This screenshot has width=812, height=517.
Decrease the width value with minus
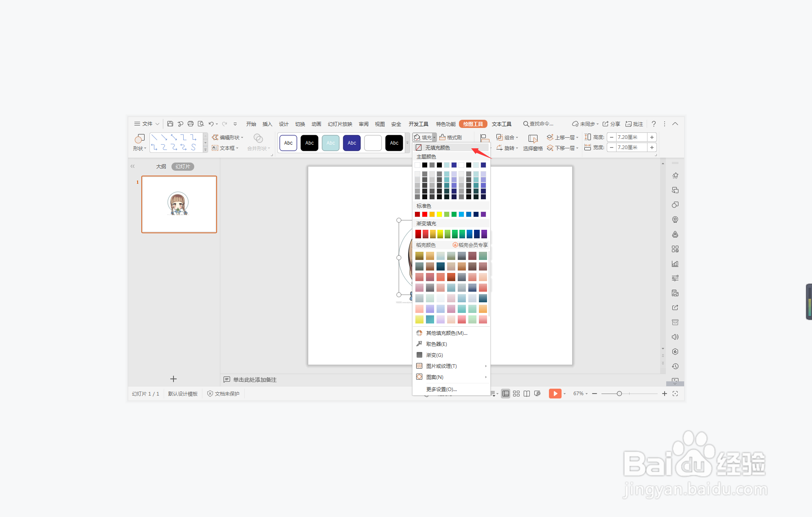click(x=612, y=147)
